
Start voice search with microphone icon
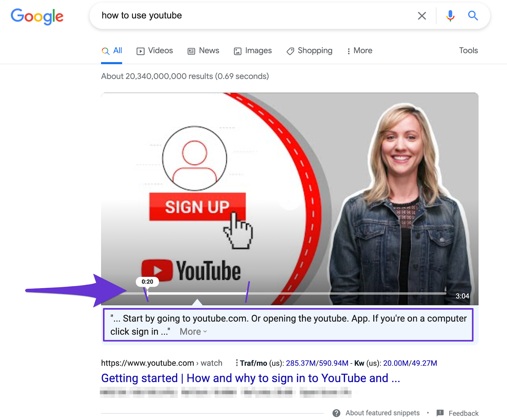coord(450,16)
